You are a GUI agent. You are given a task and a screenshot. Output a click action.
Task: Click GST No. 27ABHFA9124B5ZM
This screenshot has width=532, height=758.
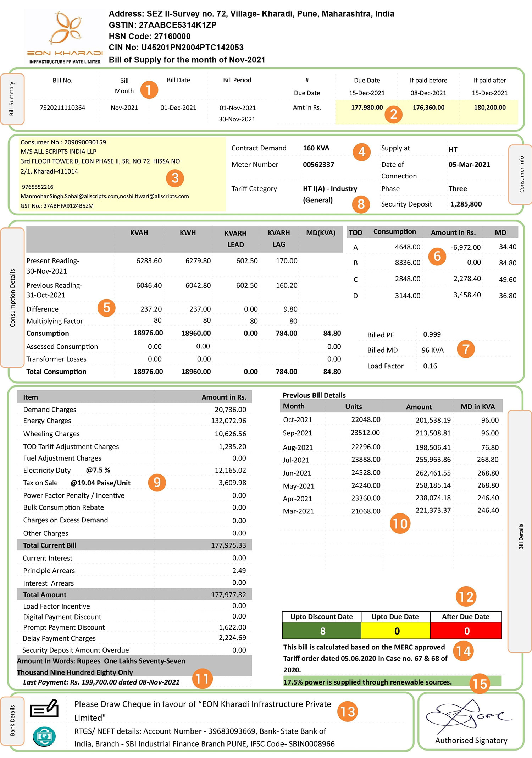[x=57, y=206]
